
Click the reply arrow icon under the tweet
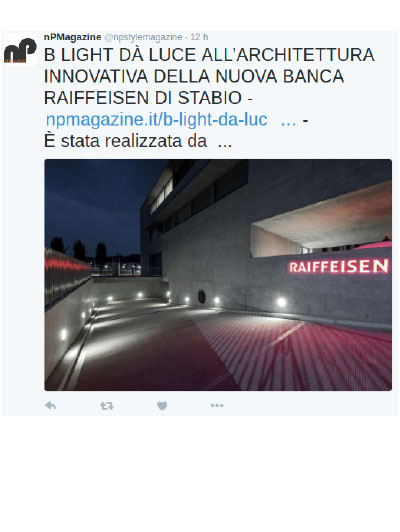50,405
